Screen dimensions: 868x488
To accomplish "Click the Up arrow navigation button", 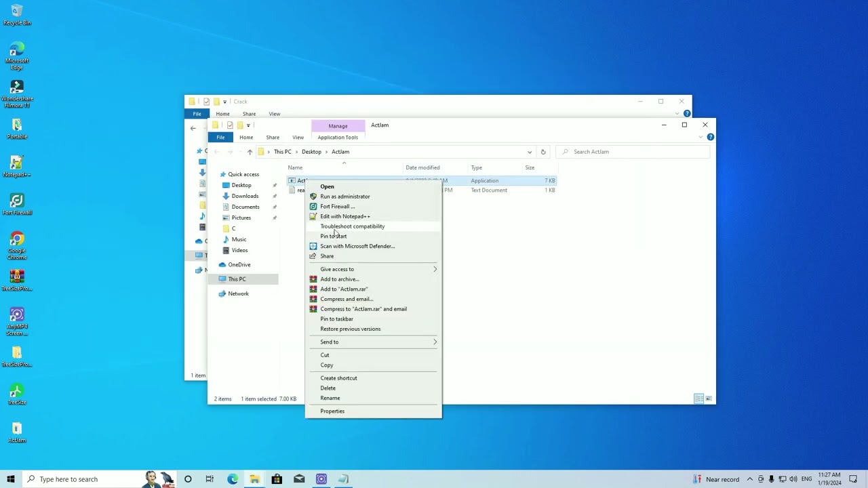I will tap(250, 152).
